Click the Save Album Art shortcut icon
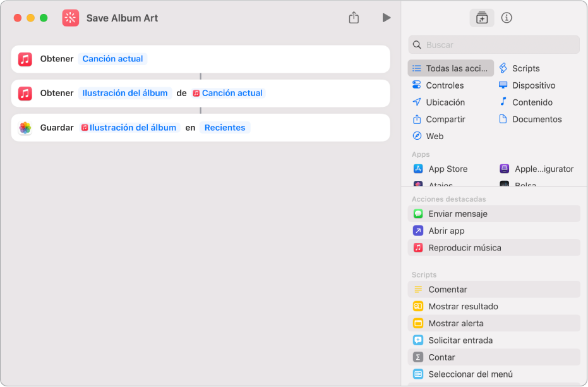The height and width of the screenshot is (387, 588). pyautogui.click(x=71, y=18)
